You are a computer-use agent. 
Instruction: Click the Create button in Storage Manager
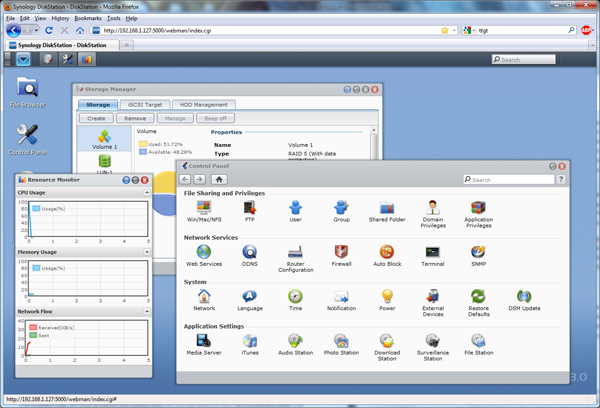point(97,118)
